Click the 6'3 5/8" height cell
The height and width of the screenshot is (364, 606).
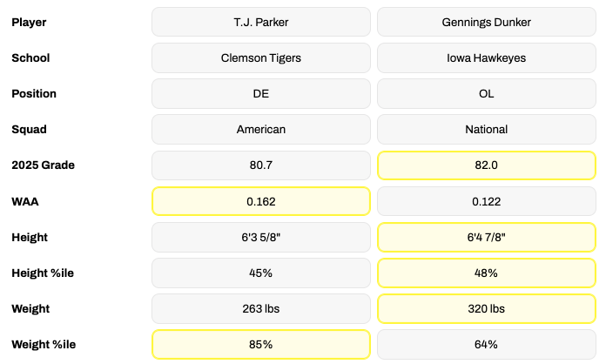pos(260,237)
